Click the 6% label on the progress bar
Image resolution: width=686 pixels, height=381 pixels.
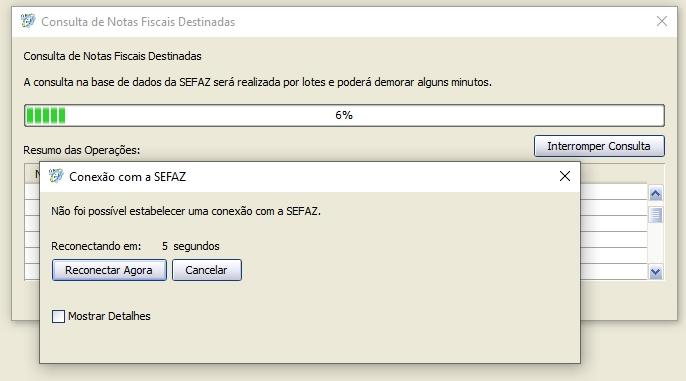coord(344,115)
